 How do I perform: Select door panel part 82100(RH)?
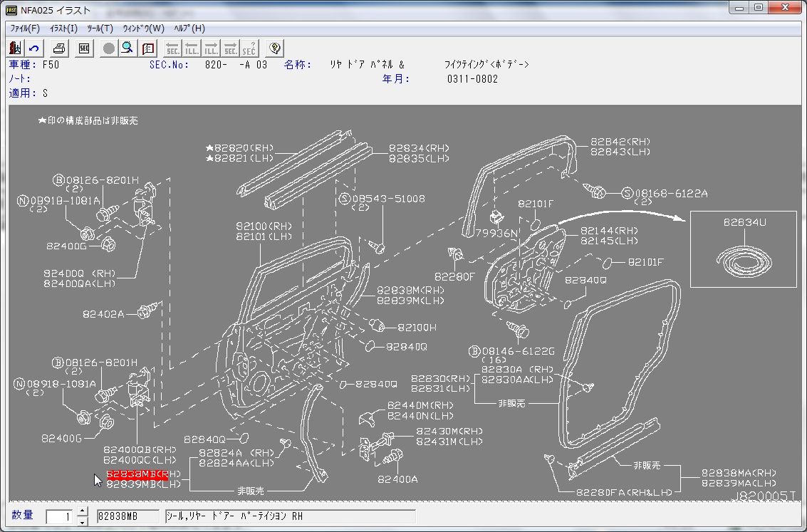point(264,226)
